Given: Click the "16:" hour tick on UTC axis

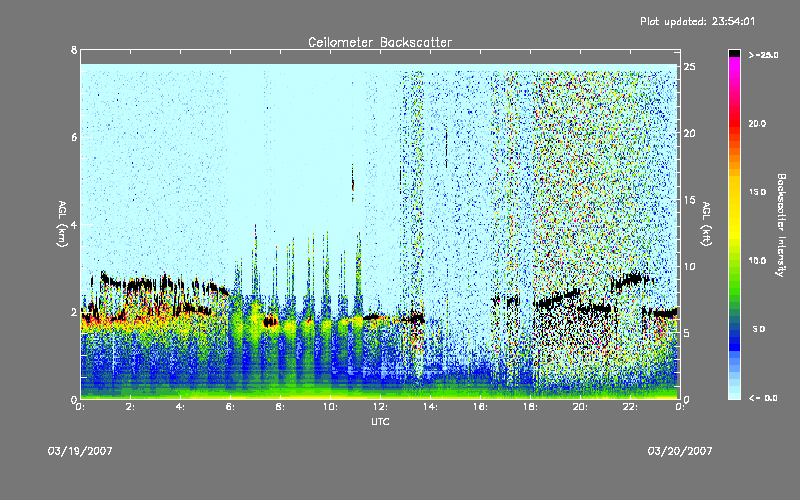Looking at the screenshot, I should 480,407.
